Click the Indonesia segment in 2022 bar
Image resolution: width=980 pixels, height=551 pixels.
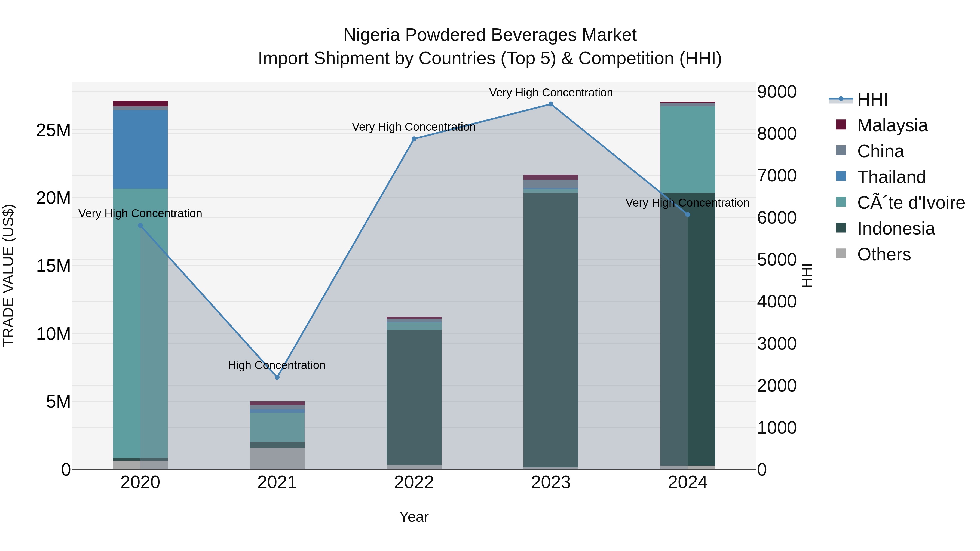(x=414, y=397)
